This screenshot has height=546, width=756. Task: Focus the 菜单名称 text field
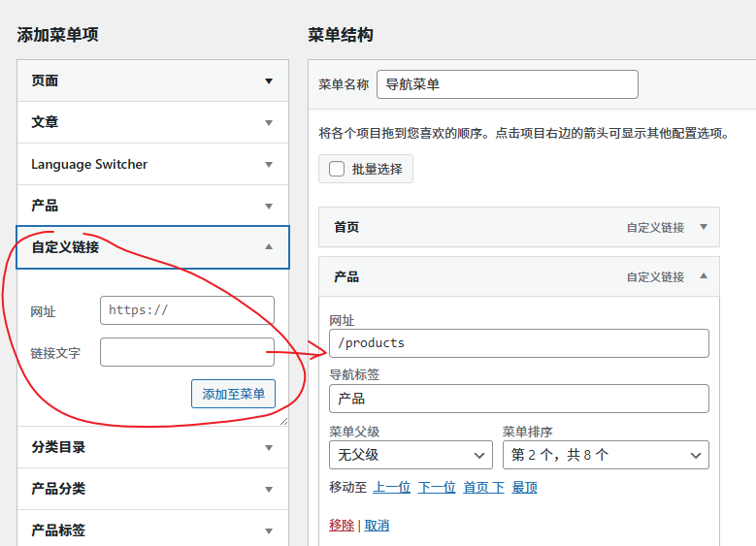(507, 84)
